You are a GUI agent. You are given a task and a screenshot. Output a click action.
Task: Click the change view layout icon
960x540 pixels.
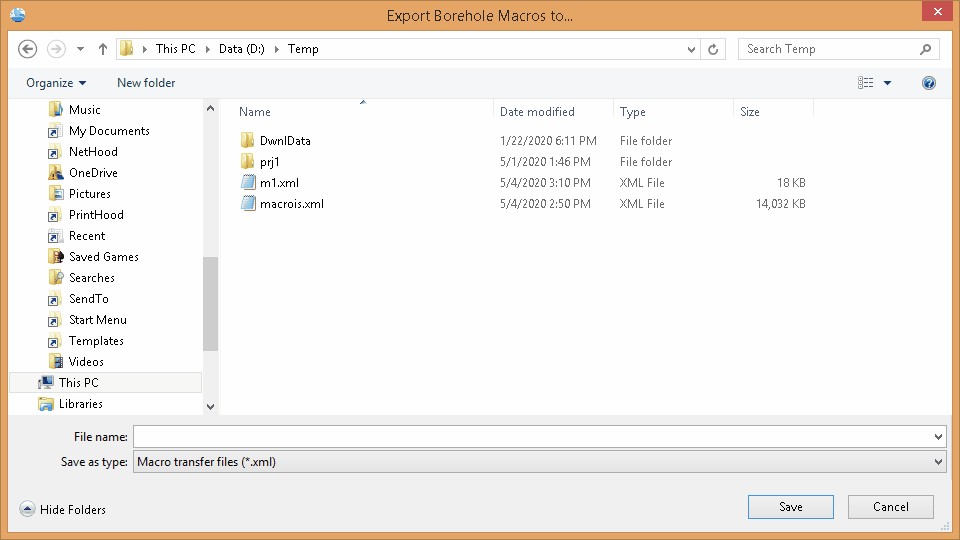pos(866,83)
